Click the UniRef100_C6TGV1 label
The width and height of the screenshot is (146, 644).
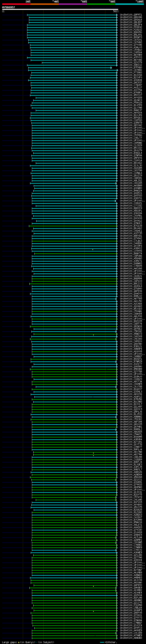click(131, 40)
